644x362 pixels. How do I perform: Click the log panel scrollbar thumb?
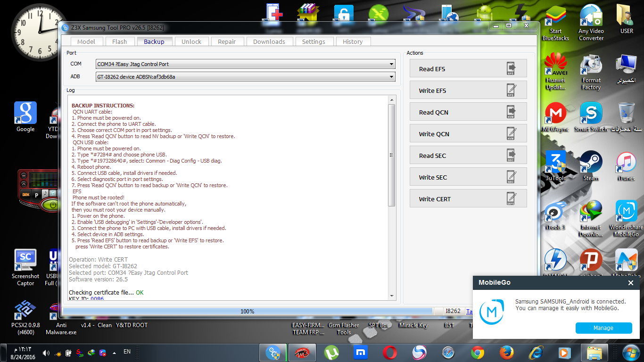click(x=391, y=155)
